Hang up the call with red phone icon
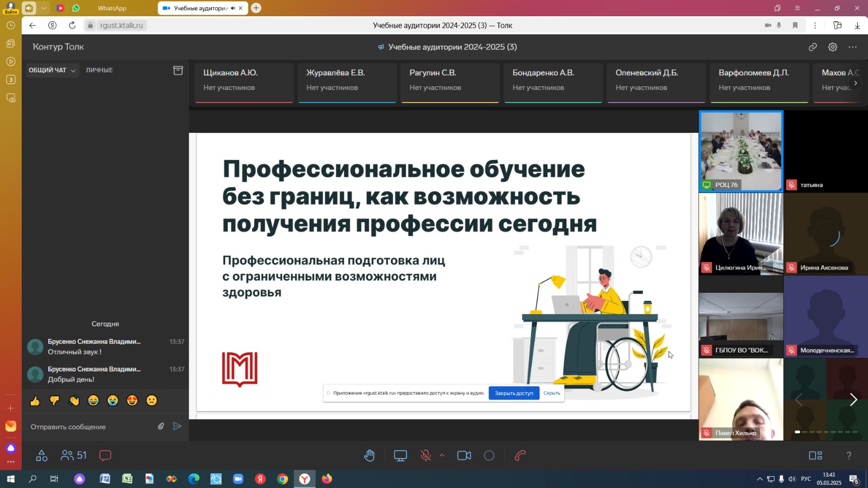 point(520,455)
